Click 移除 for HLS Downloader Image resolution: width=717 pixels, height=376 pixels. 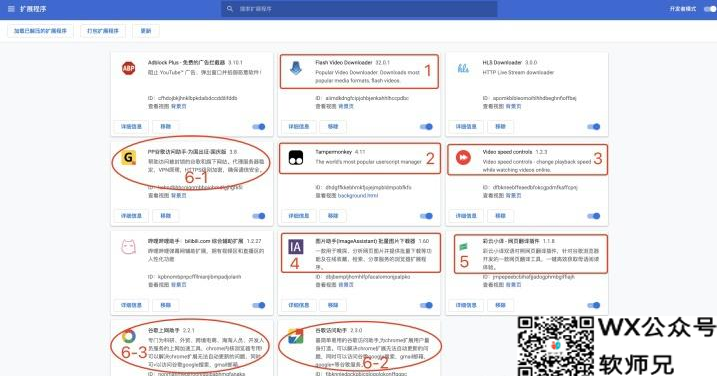(x=500, y=127)
